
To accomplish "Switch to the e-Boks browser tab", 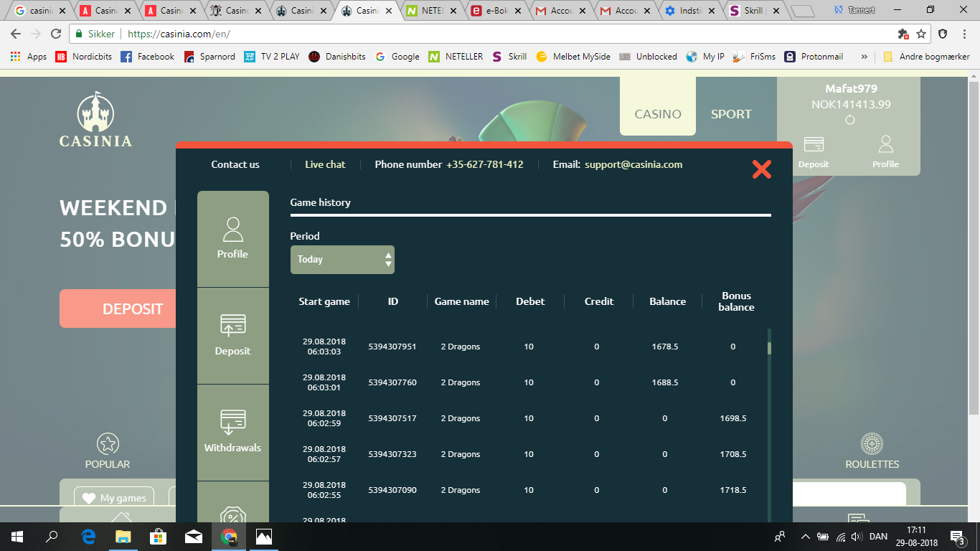I will pyautogui.click(x=497, y=11).
